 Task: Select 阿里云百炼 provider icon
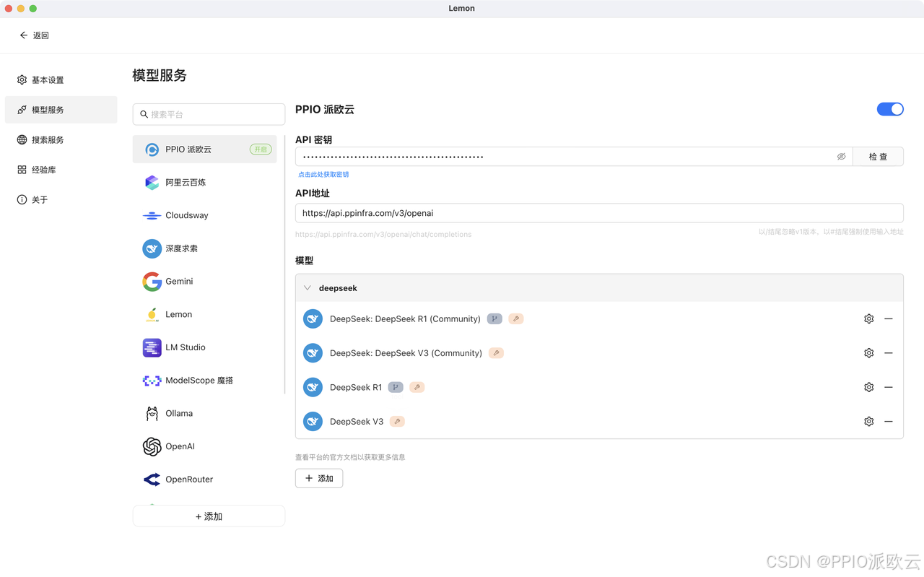pos(152,183)
